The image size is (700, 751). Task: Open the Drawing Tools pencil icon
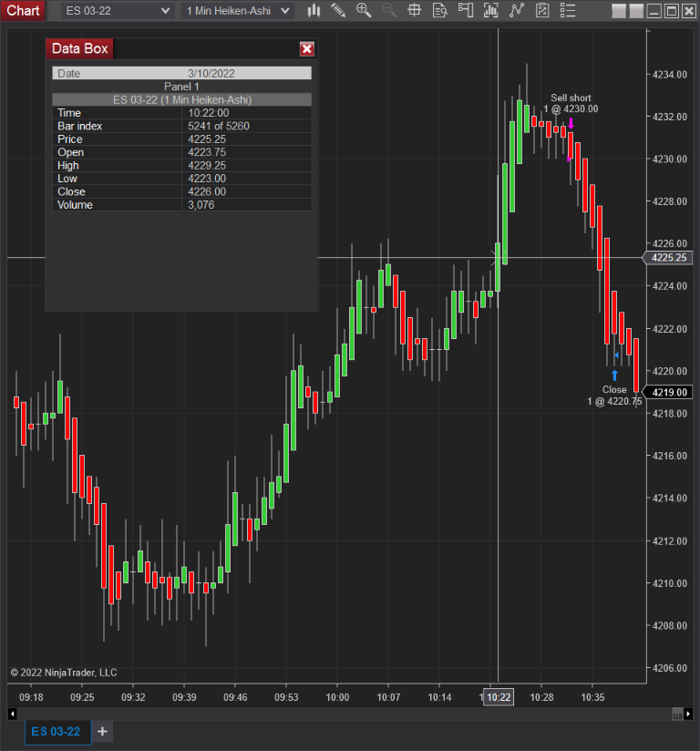pos(338,11)
